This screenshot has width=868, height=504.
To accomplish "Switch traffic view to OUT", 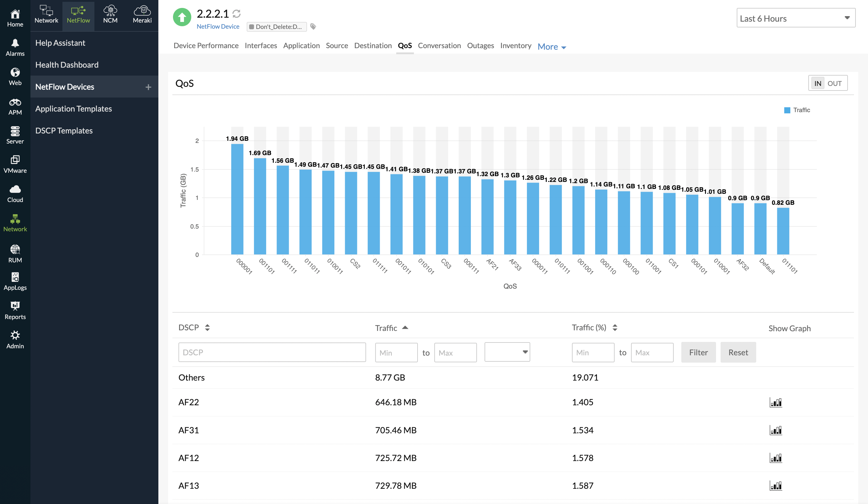I will coord(834,83).
